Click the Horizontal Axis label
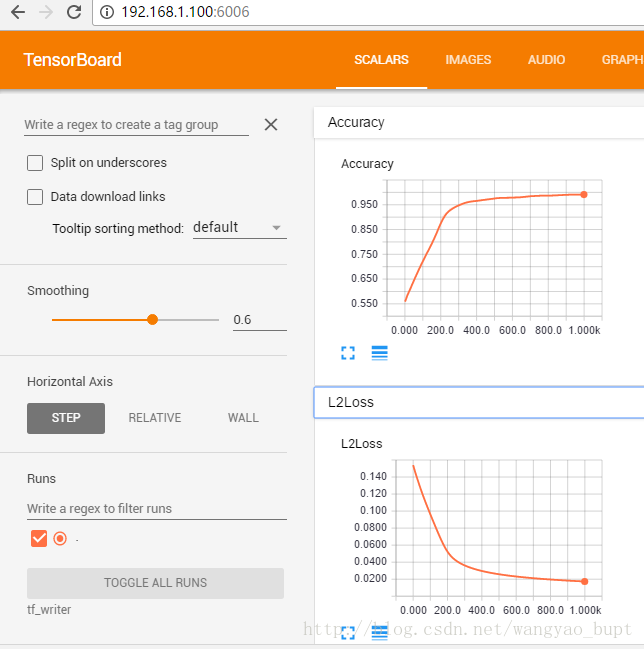Screen dimensions: 644x649 pyautogui.click(x=70, y=382)
